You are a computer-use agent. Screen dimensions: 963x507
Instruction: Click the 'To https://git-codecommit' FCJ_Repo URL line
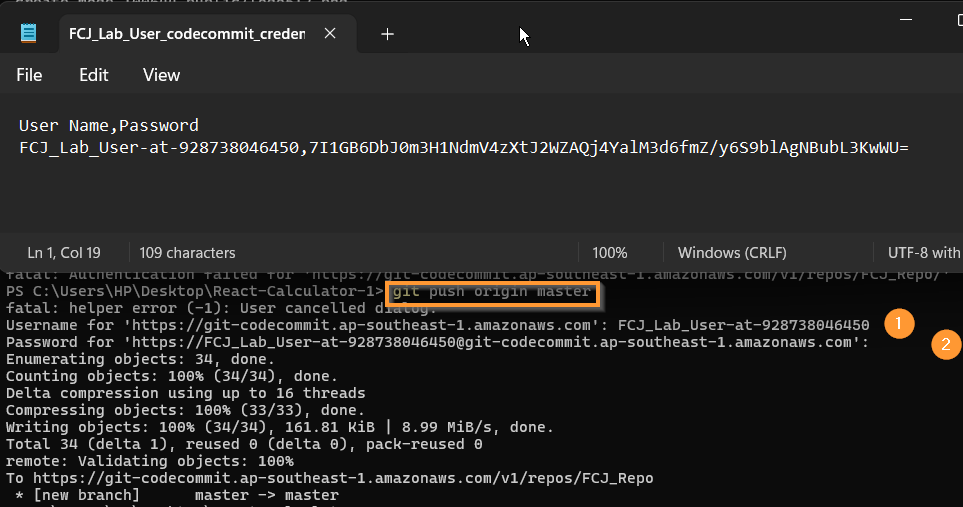pyautogui.click(x=330, y=478)
